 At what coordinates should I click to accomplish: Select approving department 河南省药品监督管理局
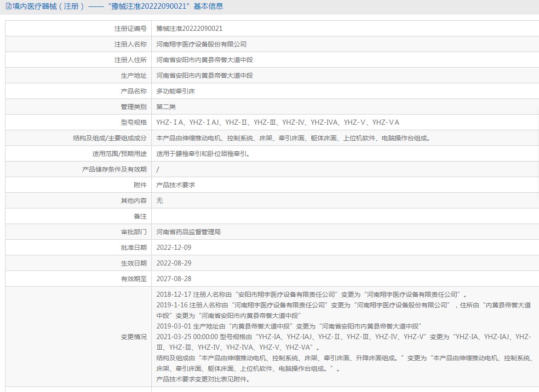point(189,232)
